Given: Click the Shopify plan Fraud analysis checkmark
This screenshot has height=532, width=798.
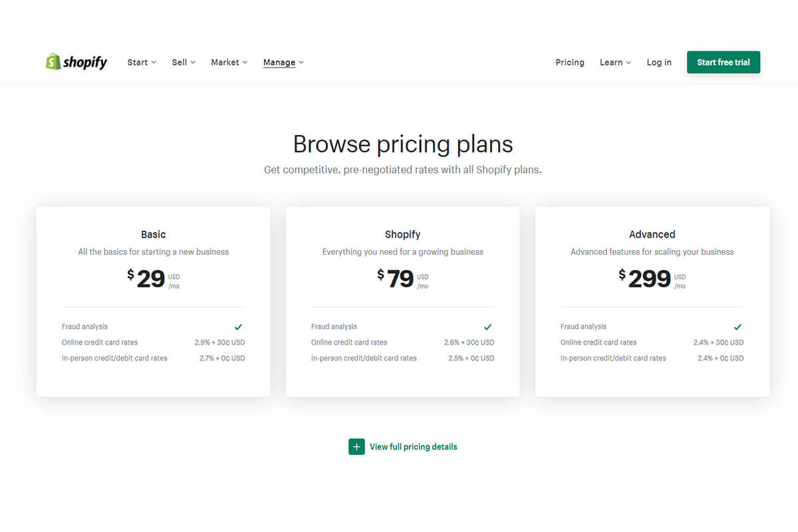Looking at the screenshot, I should (487, 327).
